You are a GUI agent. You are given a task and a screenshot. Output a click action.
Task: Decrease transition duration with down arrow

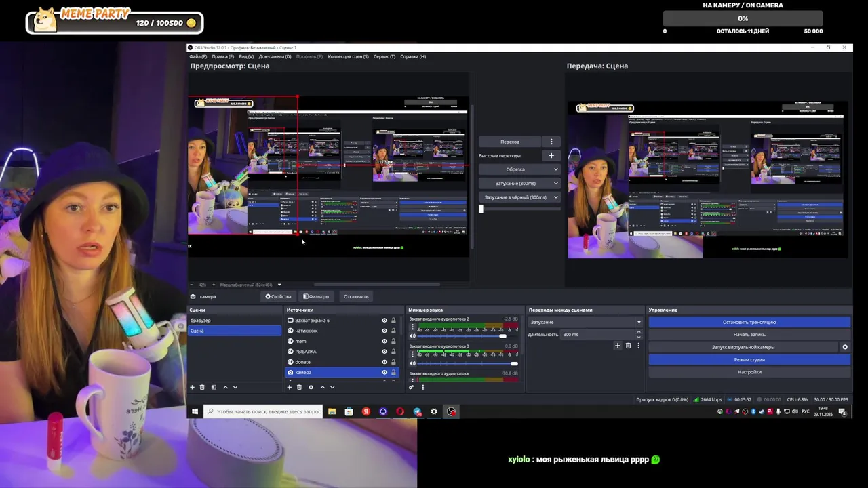[x=638, y=337]
